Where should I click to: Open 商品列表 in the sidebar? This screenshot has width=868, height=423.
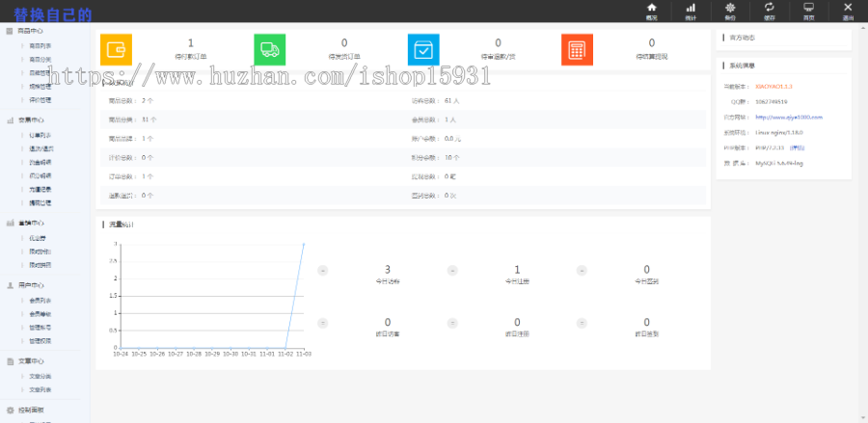tap(40, 45)
